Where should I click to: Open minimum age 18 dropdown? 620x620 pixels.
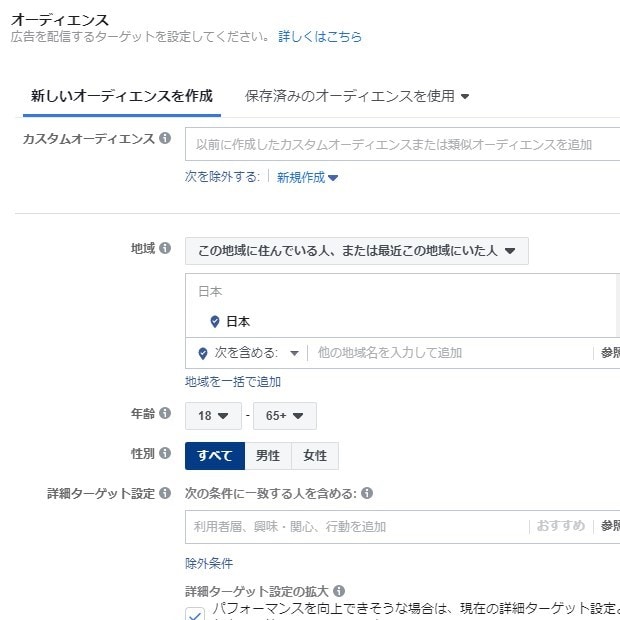213,416
